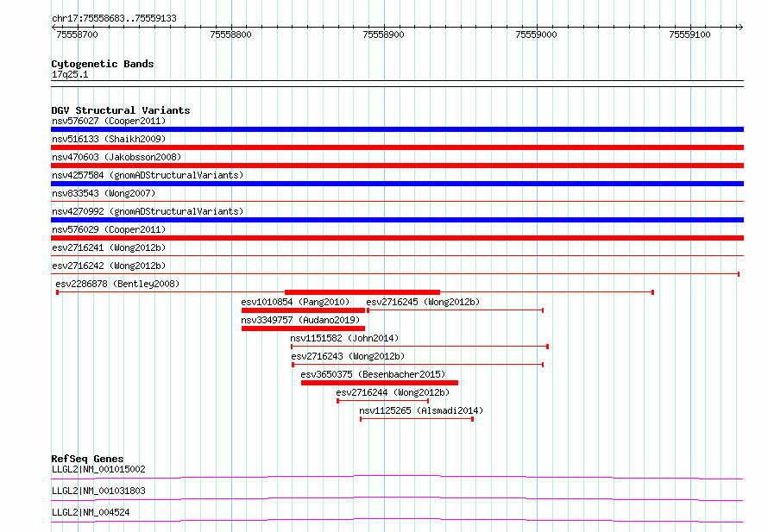Select the nsv1151582 thin variant line
The height and width of the screenshot is (532, 768).
point(419,347)
